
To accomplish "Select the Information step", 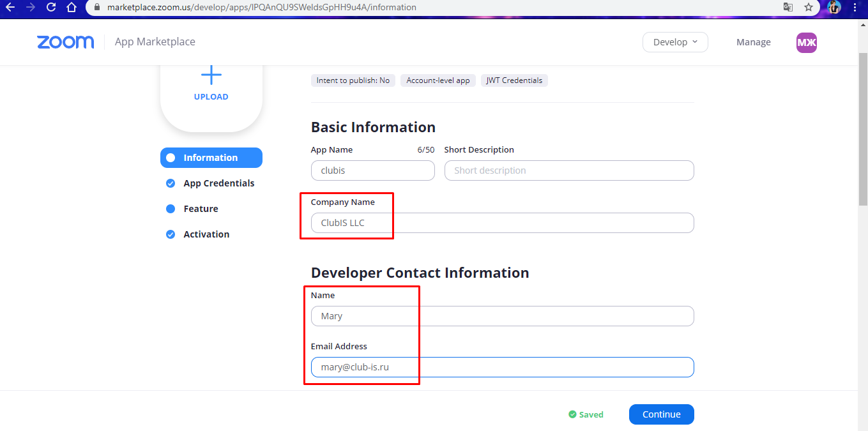I will pyautogui.click(x=211, y=158).
